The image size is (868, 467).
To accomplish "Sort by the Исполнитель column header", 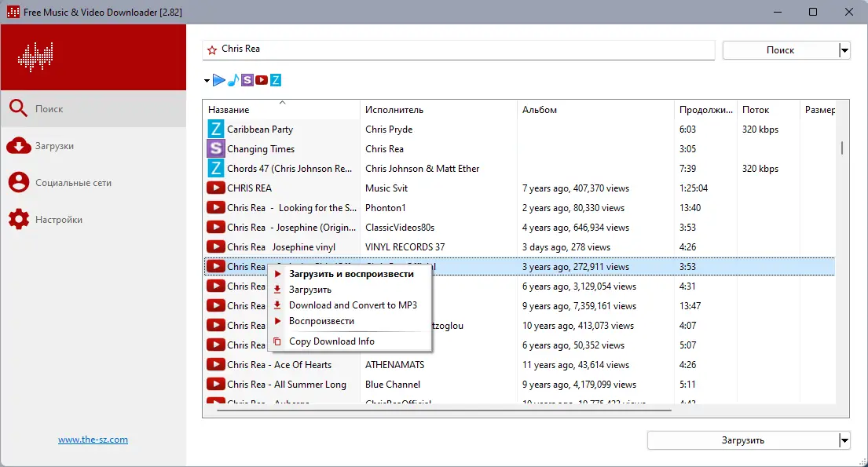I will pos(438,110).
